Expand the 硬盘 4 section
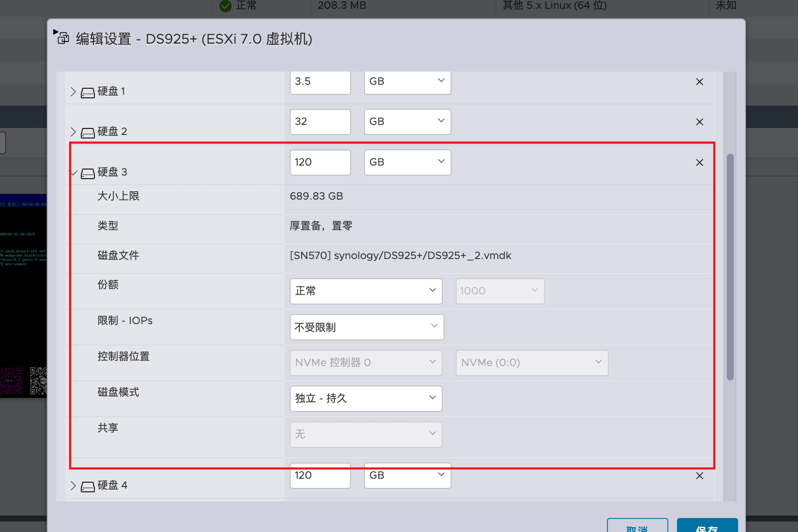This screenshot has width=798, height=532. click(x=73, y=486)
